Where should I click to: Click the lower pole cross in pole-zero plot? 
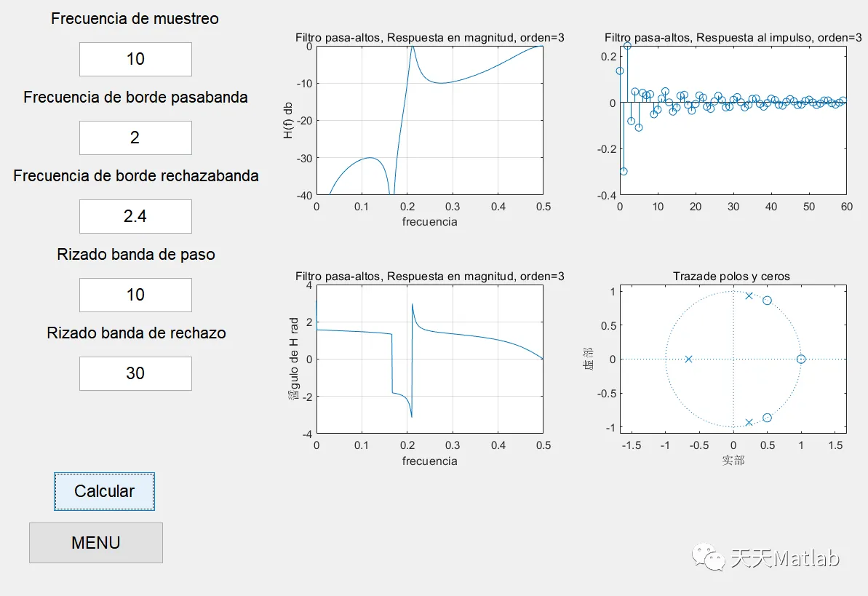click(x=749, y=423)
